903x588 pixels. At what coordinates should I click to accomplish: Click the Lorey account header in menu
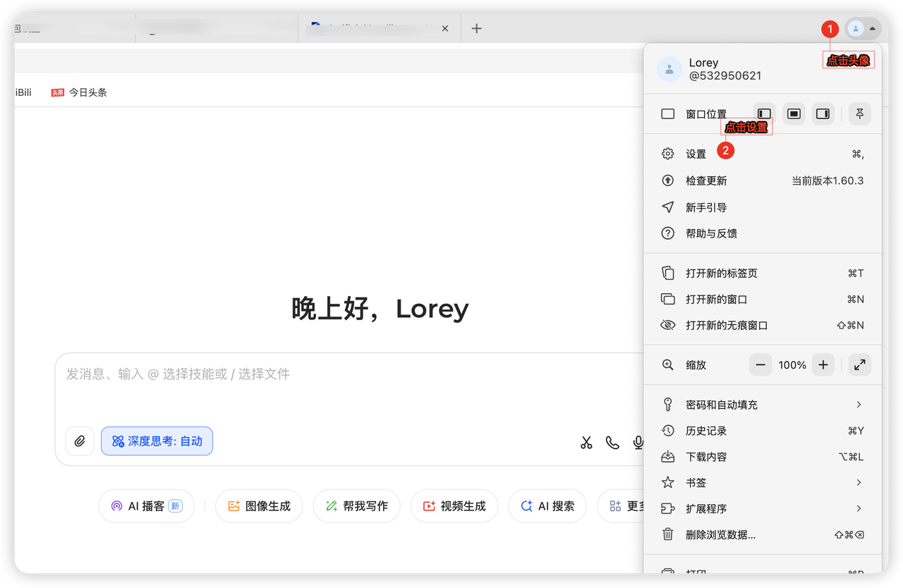click(763, 69)
